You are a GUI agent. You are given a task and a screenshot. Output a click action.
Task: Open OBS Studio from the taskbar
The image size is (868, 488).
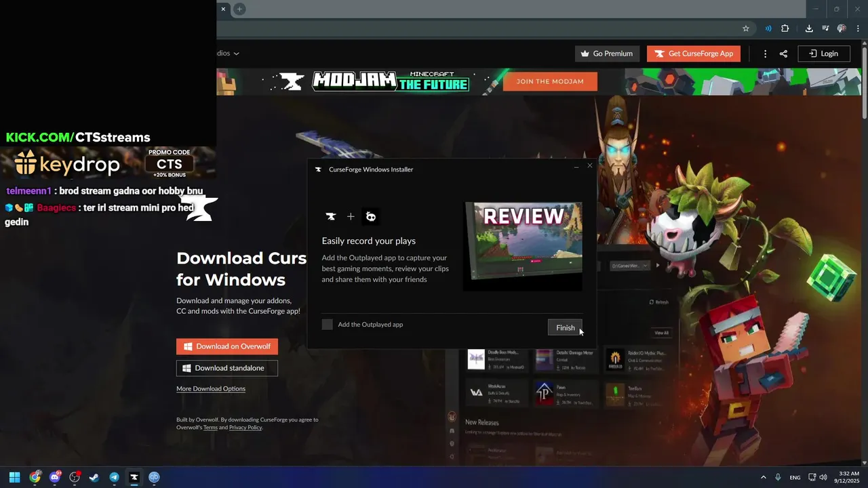pyautogui.click(x=75, y=477)
